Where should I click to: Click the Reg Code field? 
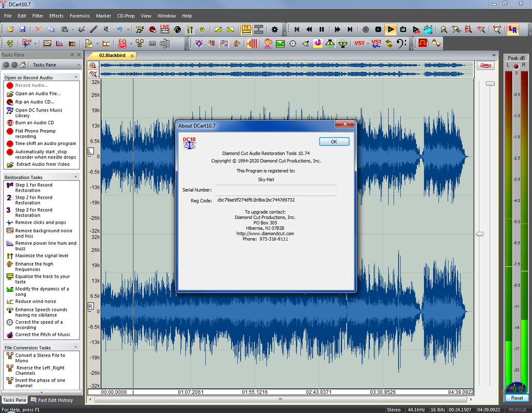pyautogui.click(x=275, y=200)
